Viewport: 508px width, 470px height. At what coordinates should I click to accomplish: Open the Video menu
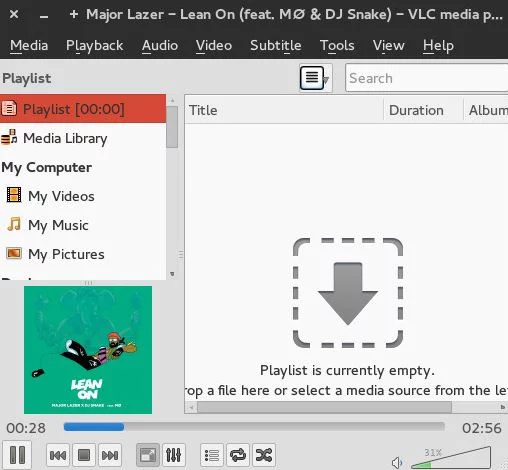[x=214, y=45]
